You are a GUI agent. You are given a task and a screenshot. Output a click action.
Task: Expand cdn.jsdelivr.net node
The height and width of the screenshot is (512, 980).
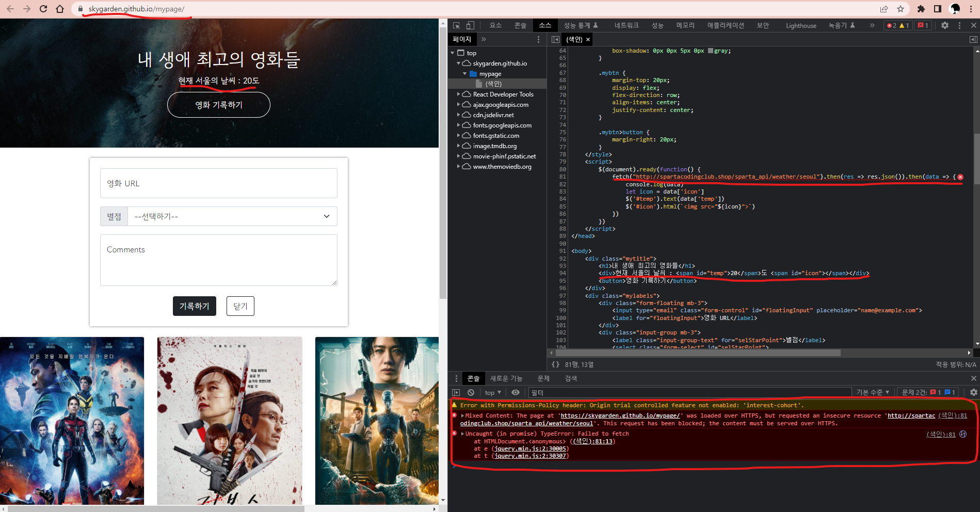[x=458, y=115]
